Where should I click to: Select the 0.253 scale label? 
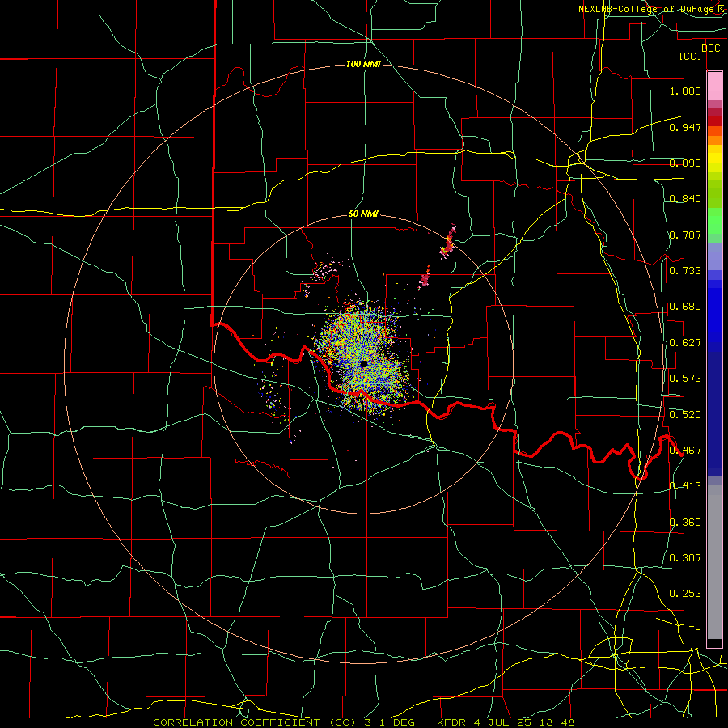click(685, 594)
